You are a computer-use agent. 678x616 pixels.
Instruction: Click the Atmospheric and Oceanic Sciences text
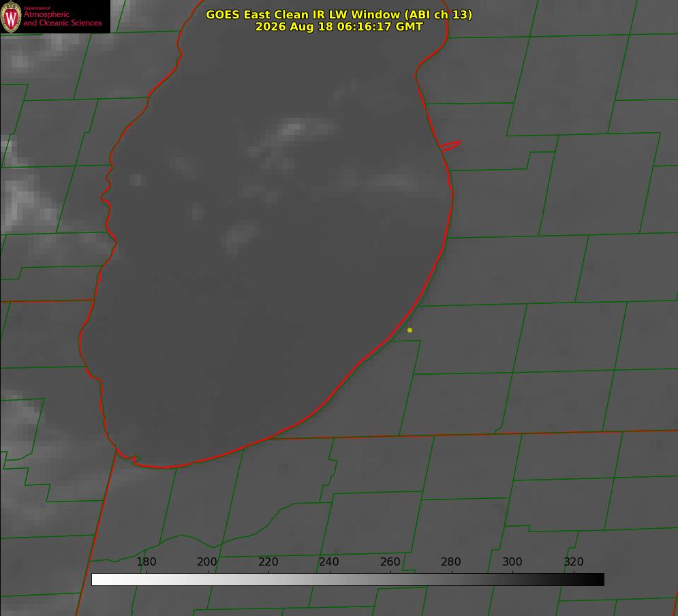click(x=62, y=18)
